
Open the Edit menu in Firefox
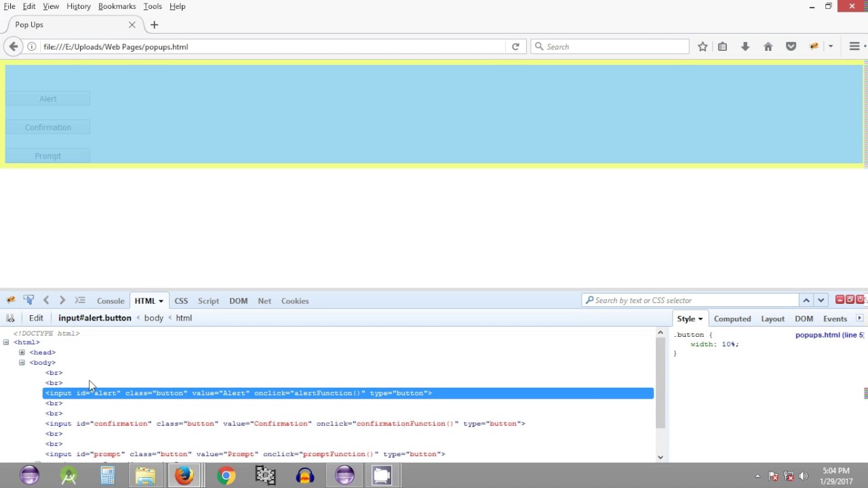tap(29, 6)
